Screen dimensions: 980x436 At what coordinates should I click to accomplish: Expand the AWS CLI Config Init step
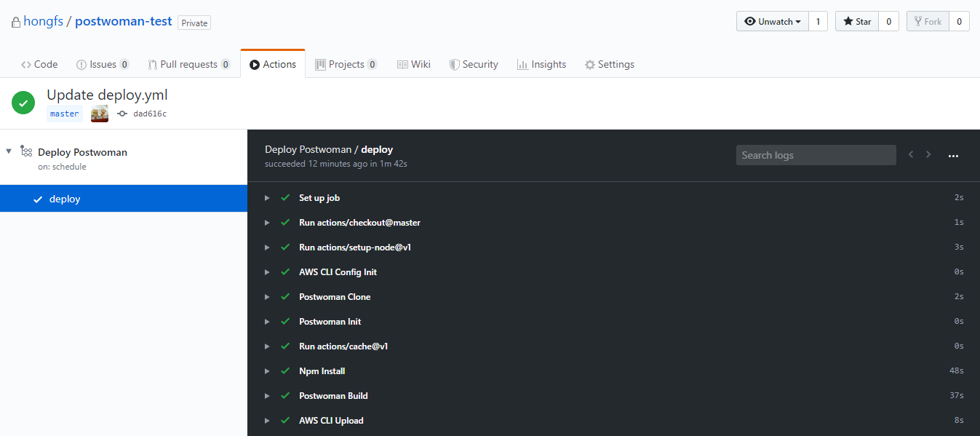[x=267, y=272]
